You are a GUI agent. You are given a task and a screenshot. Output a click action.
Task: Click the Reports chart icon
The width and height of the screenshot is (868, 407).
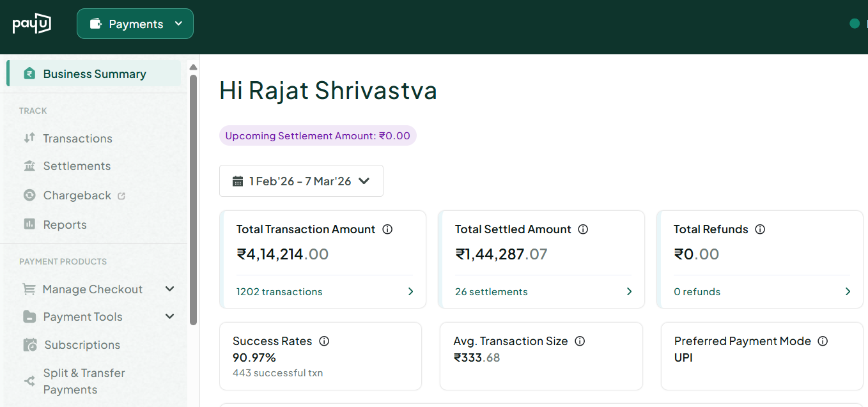click(29, 224)
